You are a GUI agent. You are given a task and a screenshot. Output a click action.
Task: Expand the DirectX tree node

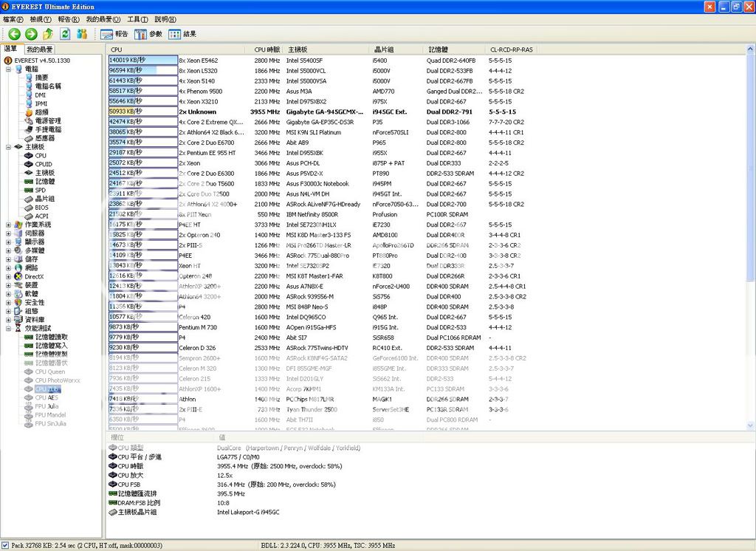click(x=8, y=276)
